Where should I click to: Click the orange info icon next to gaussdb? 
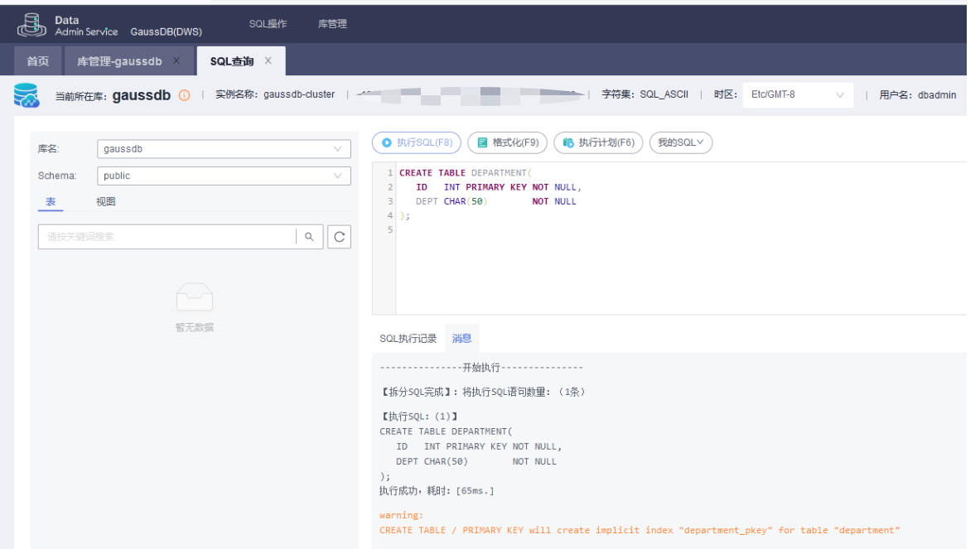(185, 95)
